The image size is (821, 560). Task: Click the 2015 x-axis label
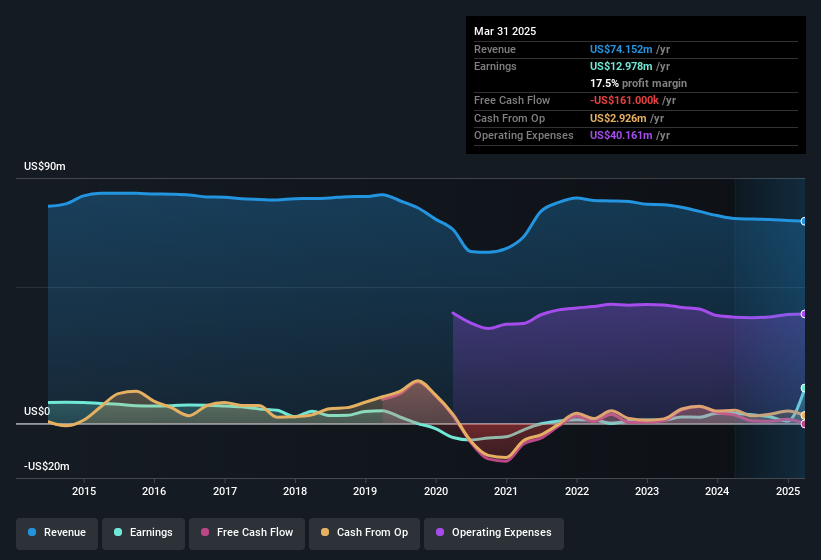84,491
